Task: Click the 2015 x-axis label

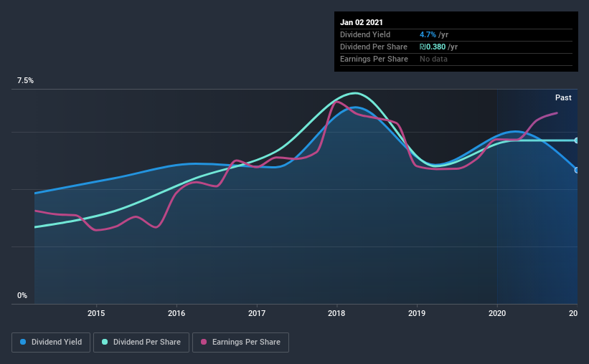Action: pos(96,313)
